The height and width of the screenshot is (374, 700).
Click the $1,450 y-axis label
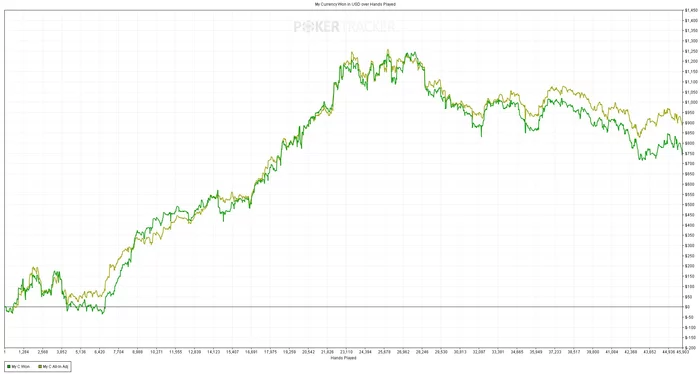[x=691, y=10]
